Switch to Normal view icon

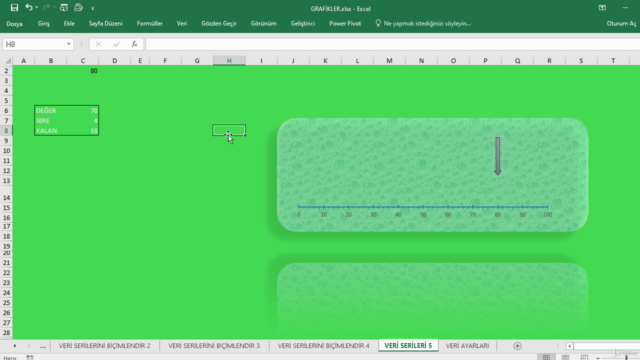click(546, 357)
